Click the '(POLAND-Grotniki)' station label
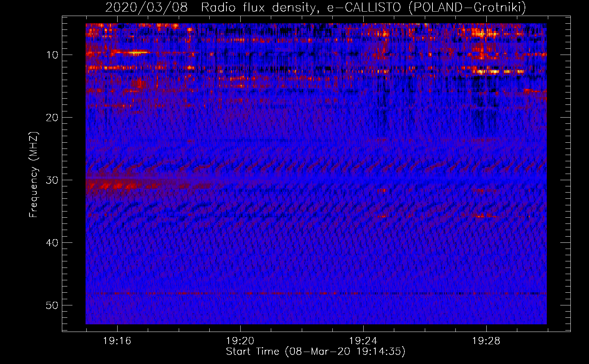The height and width of the screenshot is (364, 589). tap(467, 8)
